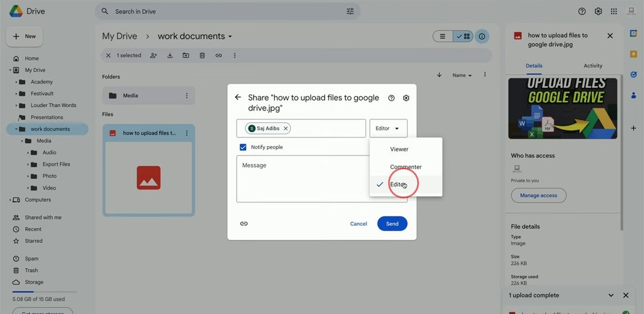Expand the Academy folder arrow
The height and width of the screenshot is (314, 644).
pyautogui.click(x=16, y=82)
